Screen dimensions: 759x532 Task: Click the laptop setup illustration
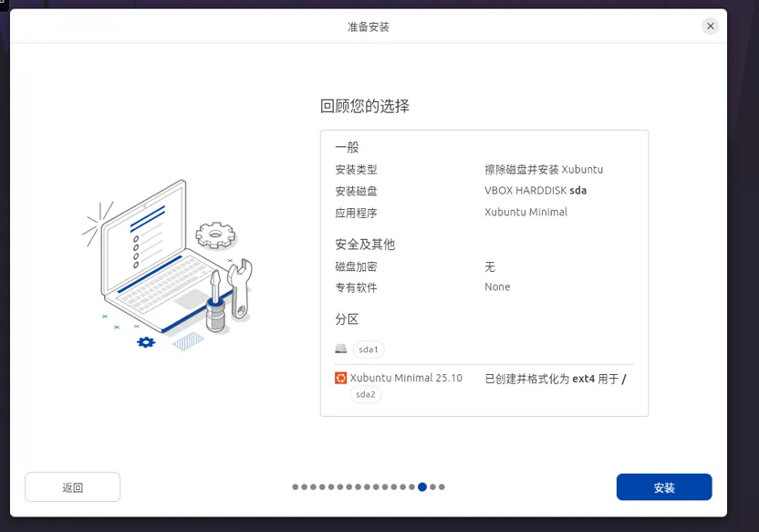[168, 266]
